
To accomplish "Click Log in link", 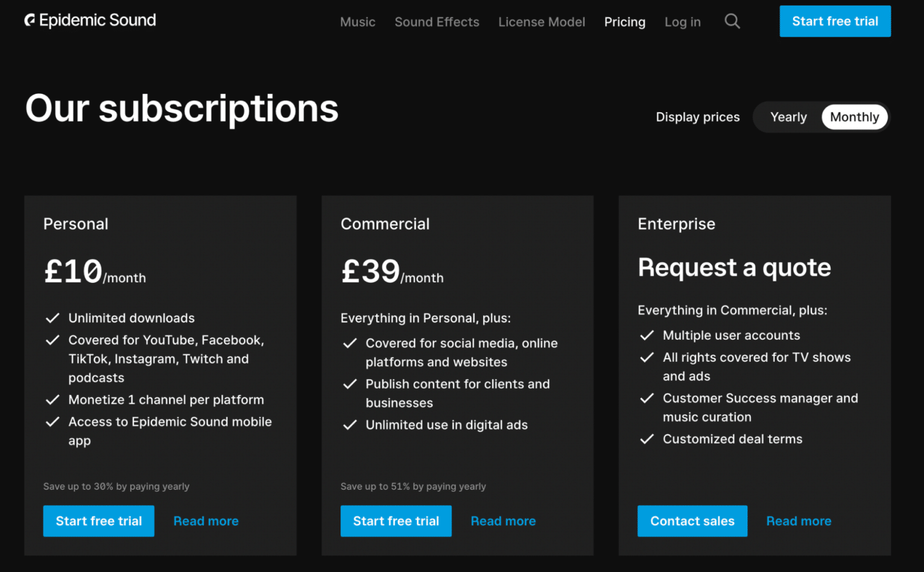I will click(682, 22).
